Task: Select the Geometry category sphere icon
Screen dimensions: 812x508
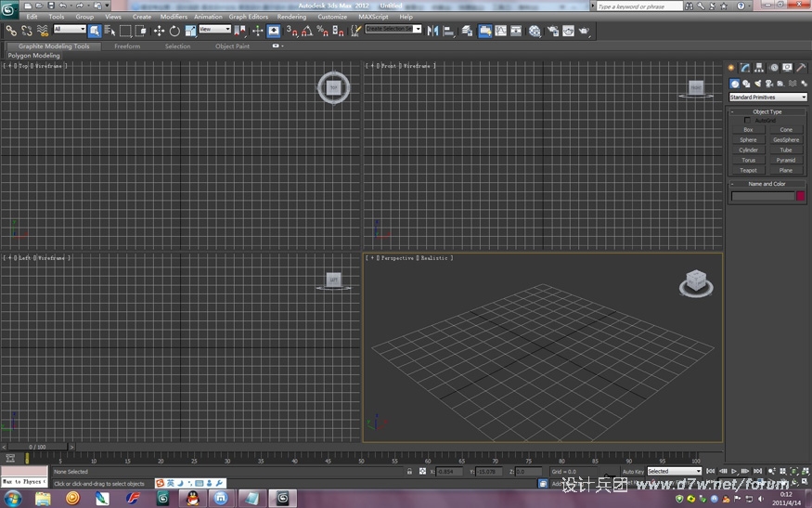Action: click(x=734, y=84)
